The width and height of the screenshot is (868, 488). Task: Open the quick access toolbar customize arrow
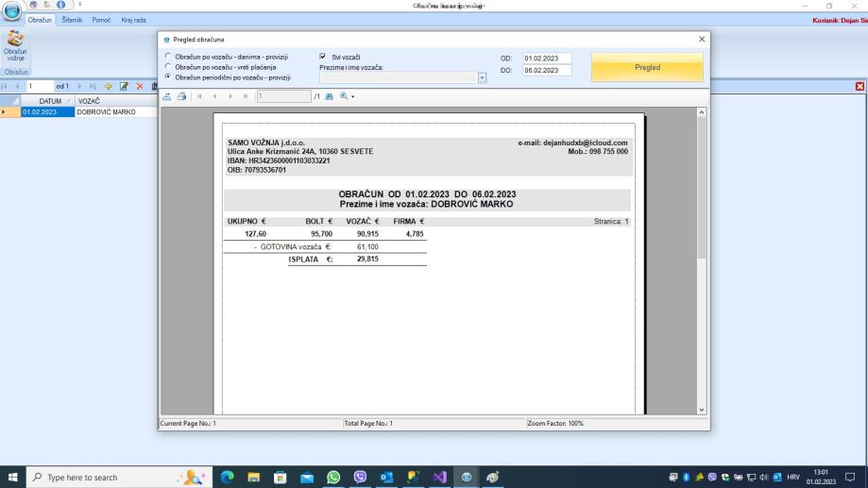[x=79, y=5]
